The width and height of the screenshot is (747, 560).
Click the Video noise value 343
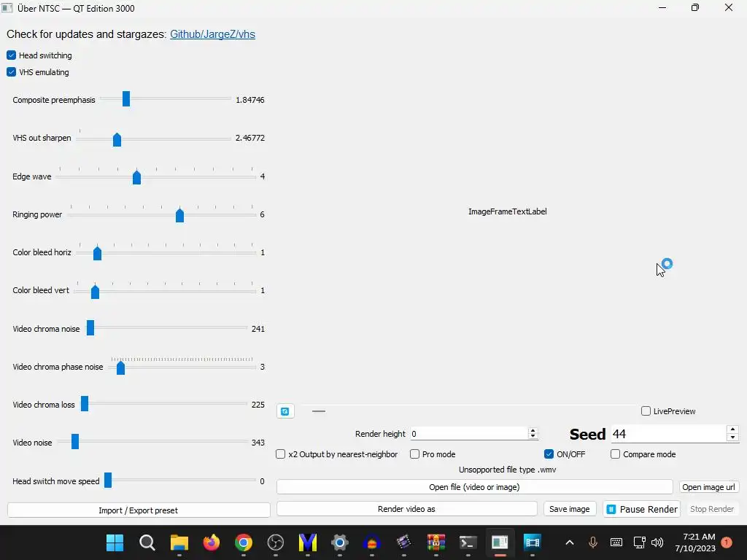click(x=258, y=443)
